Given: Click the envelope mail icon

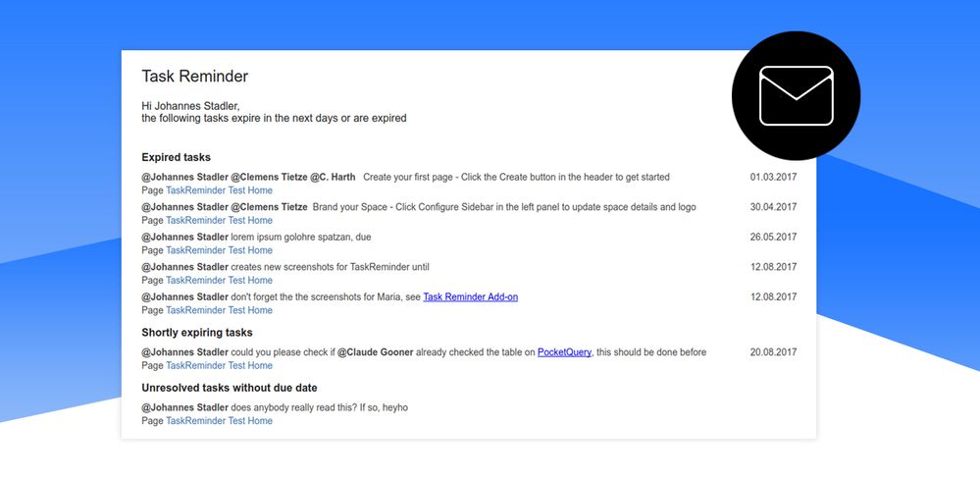Looking at the screenshot, I should click(x=796, y=95).
